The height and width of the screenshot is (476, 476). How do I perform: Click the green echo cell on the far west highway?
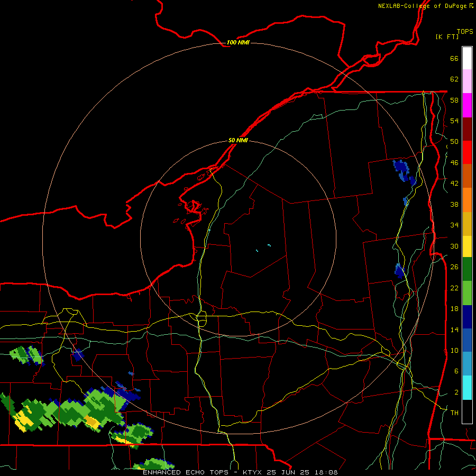pyautogui.click(x=27, y=355)
